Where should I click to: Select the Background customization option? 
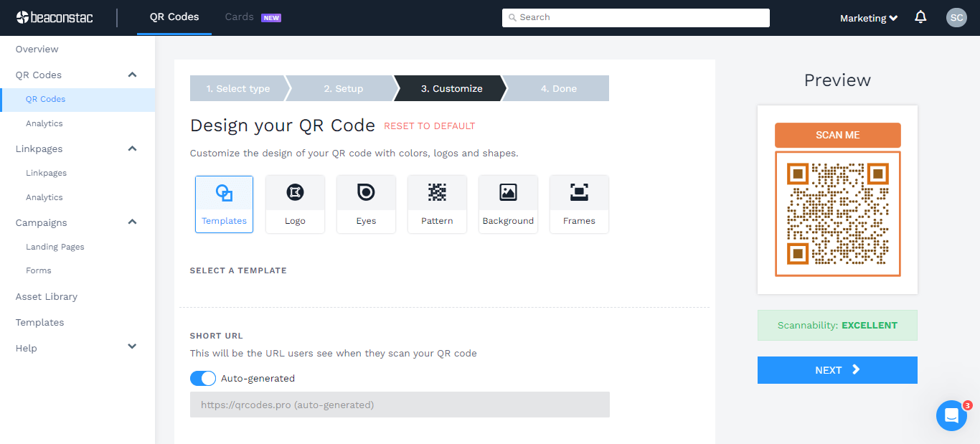point(508,204)
